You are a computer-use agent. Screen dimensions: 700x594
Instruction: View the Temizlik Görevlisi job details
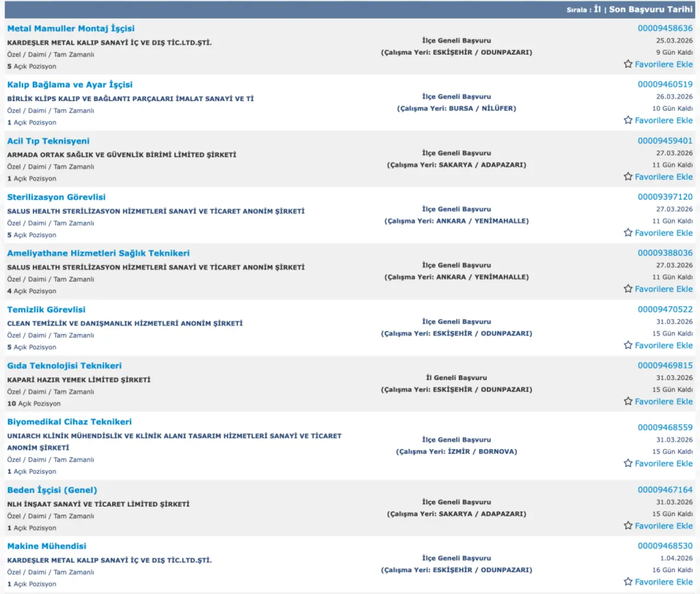[x=46, y=310]
